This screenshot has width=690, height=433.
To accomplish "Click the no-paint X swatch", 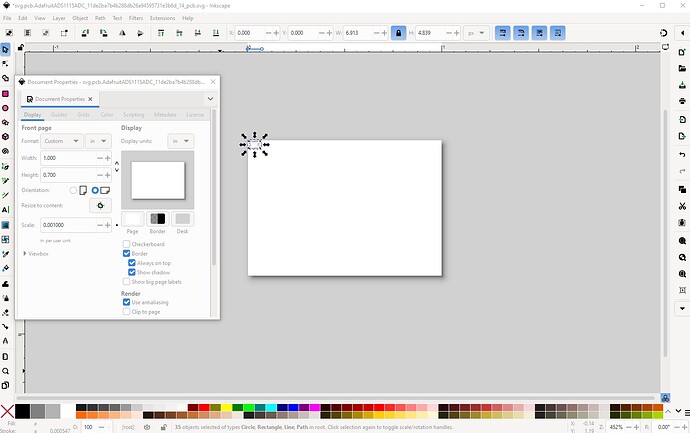I will pyautogui.click(x=7, y=411).
